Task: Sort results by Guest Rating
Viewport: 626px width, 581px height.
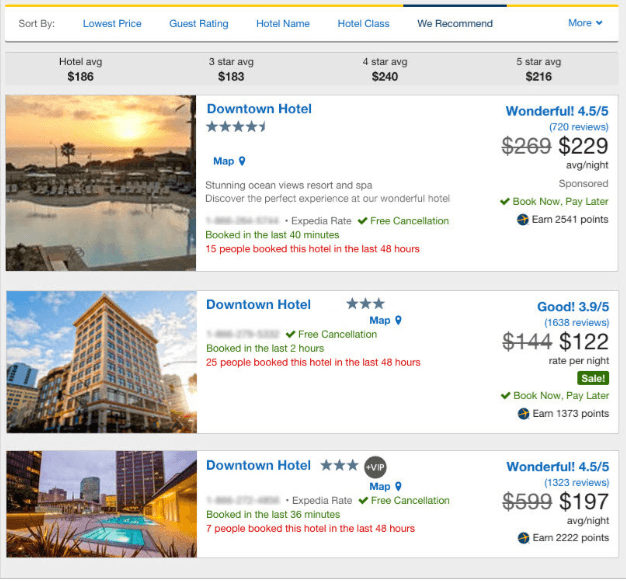Action: click(x=199, y=24)
